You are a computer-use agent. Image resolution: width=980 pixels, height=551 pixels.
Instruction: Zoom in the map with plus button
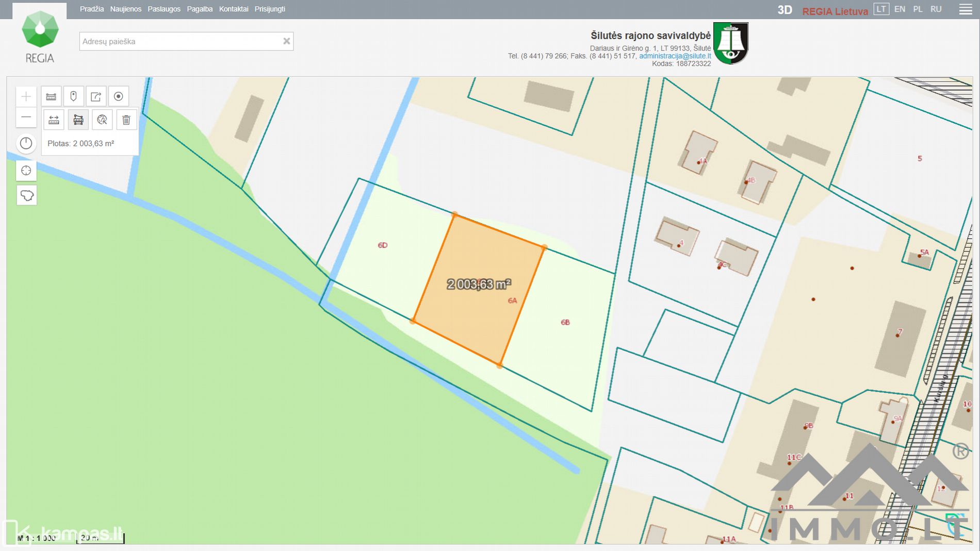pos(26,96)
